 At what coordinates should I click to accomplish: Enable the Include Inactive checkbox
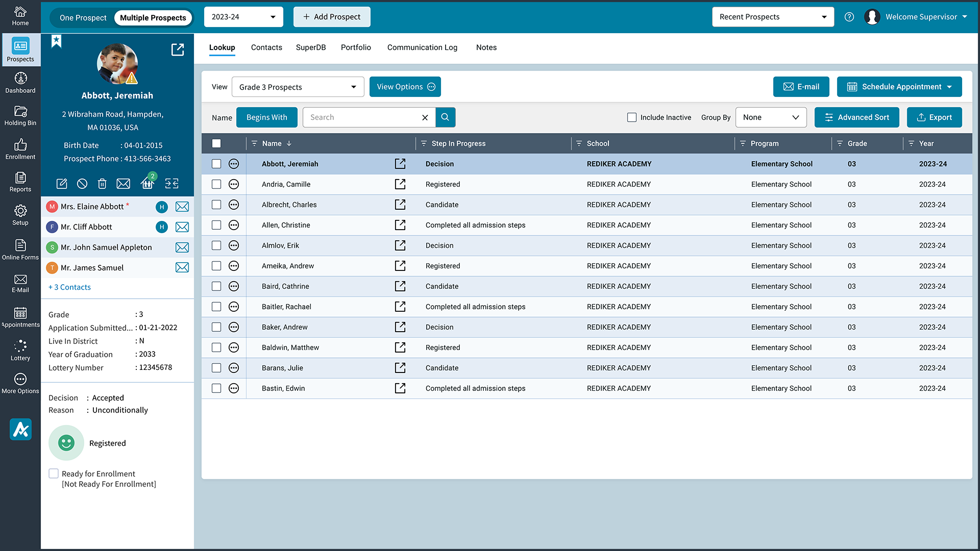[x=632, y=117]
